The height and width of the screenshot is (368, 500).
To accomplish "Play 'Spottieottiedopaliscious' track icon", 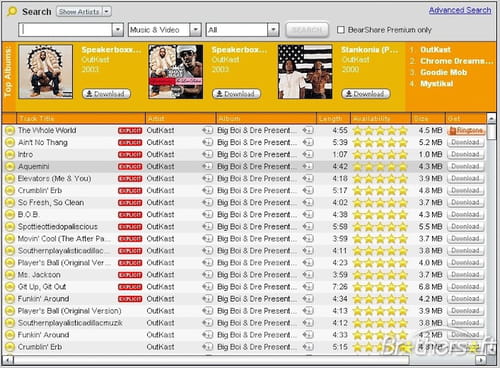I will 10,227.
